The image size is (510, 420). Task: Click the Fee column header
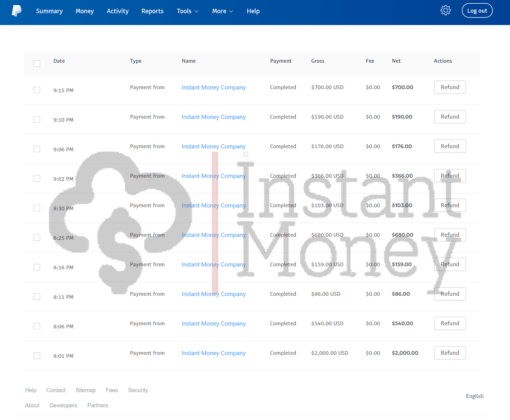pyautogui.click(x=370, y=61)
